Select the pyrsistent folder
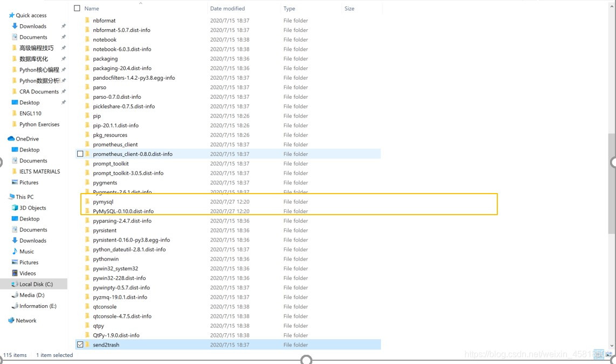Image resolution: width=616 pixels, height=364 pixels. (x=105, y=230)
